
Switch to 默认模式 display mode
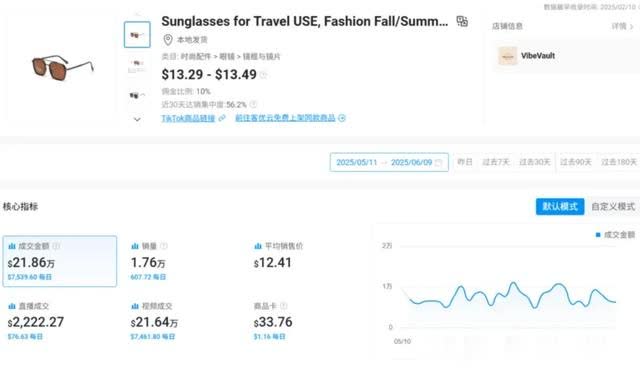(x=560, y=206)
